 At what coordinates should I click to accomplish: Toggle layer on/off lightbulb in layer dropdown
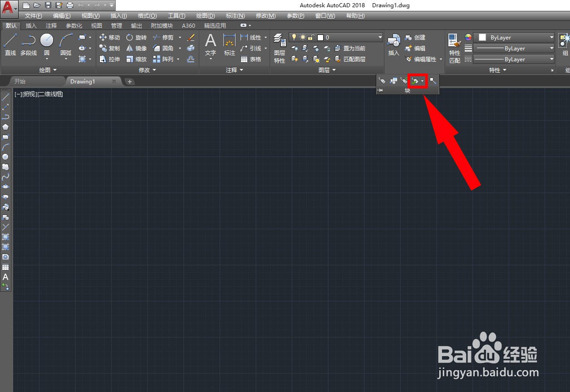click(294, 38)
